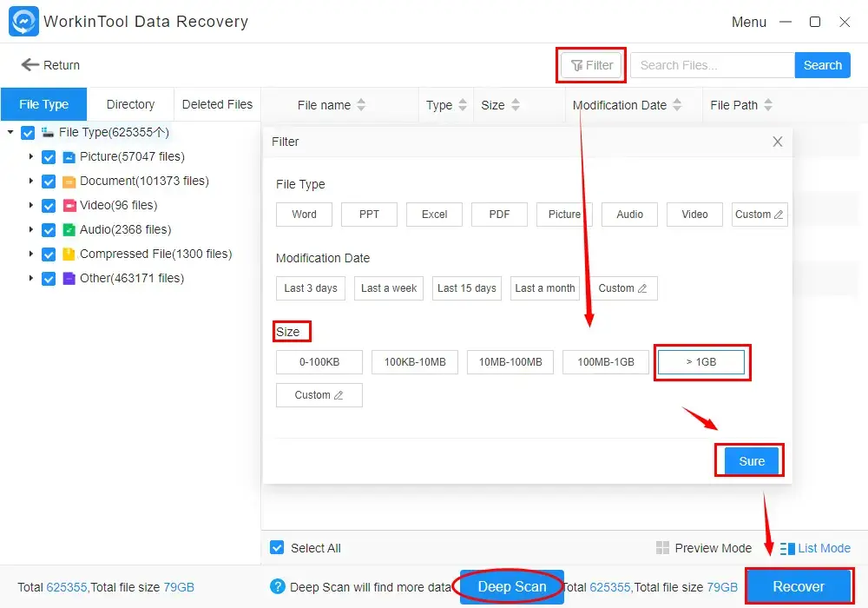This screenshot has width=868, height=608.
Task: Uncheck the Picture(57047 files) checkbox
Action: tap(49, 157)
